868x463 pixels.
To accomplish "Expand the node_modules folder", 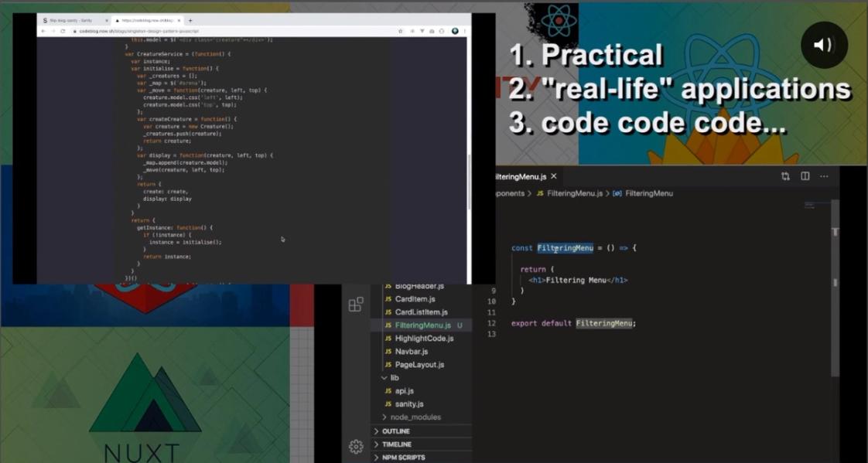I will [x=412, y=417].
